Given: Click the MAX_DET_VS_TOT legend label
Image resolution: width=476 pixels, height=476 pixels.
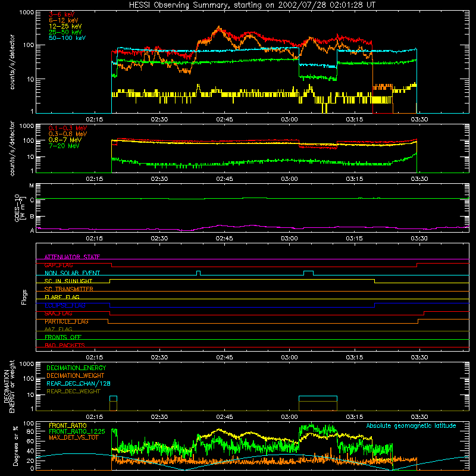Looking at the screenshot, I should point(73,437).
